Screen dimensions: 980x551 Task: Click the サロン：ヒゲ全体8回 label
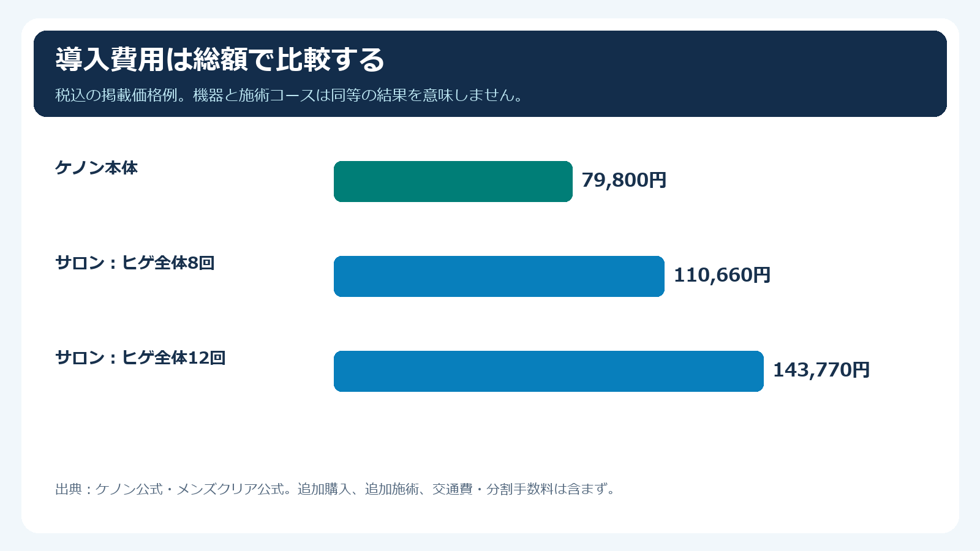[135, 263]
